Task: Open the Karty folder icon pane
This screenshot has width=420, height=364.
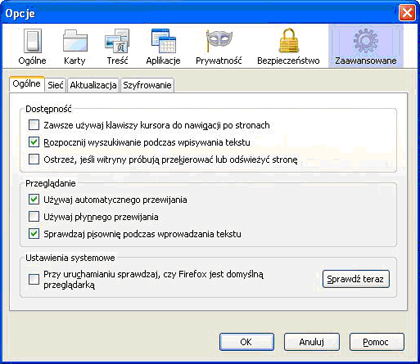Action: [x=74, y=47]
